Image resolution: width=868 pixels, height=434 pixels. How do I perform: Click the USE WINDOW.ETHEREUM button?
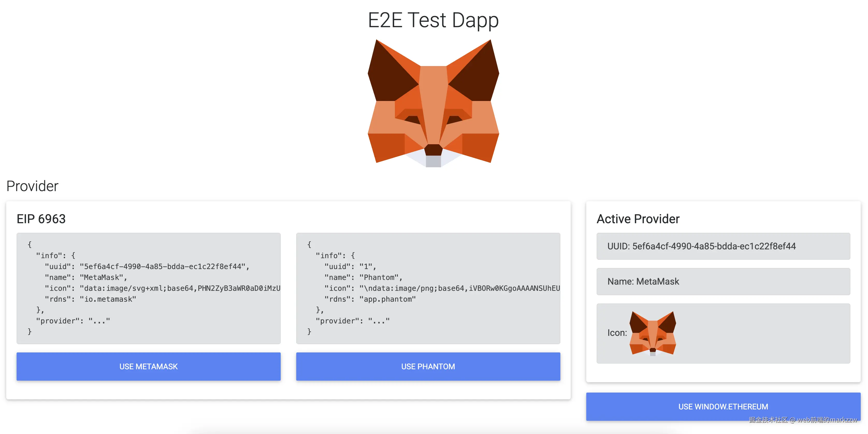click(x=723, y=406)
